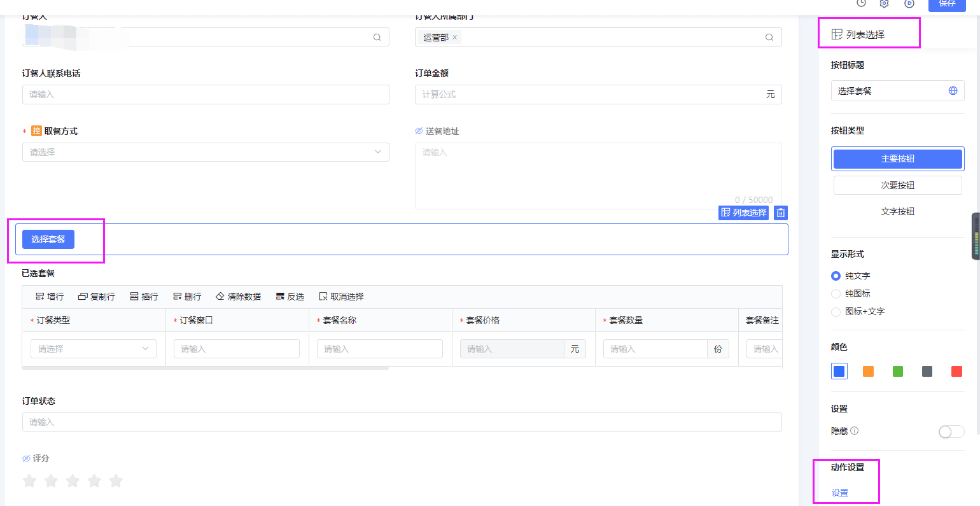The image size is (980, 506).
Task: Click the preview play icon in top bar
Action: click(x=909, y=3)
